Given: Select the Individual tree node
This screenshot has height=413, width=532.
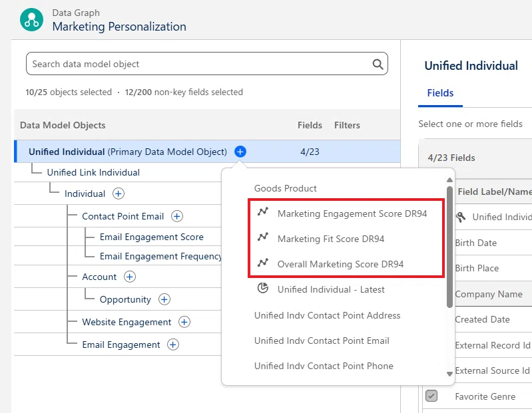Looking at the screenshot, I should (x=85, y=194).
